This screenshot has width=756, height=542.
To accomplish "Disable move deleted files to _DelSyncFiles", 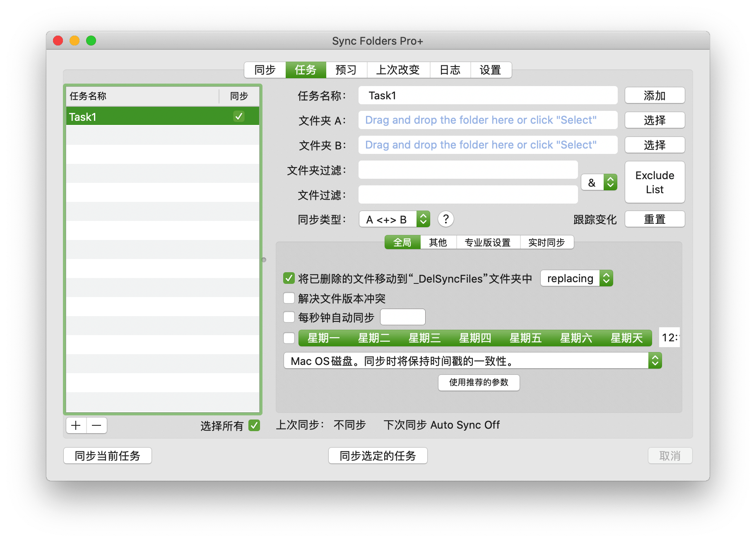I will (x=289, y=278).
